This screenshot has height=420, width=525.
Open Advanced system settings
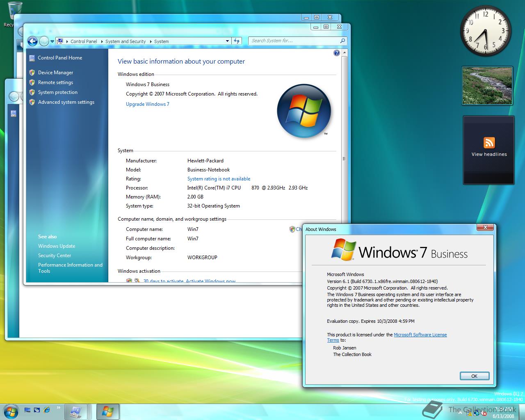(66, 102)
